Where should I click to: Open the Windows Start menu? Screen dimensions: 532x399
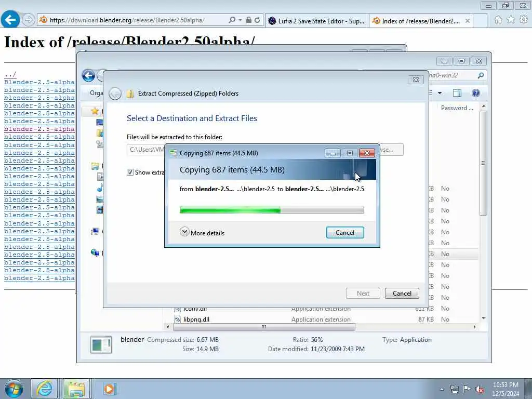pyautogui.click(x=14, y=389)
